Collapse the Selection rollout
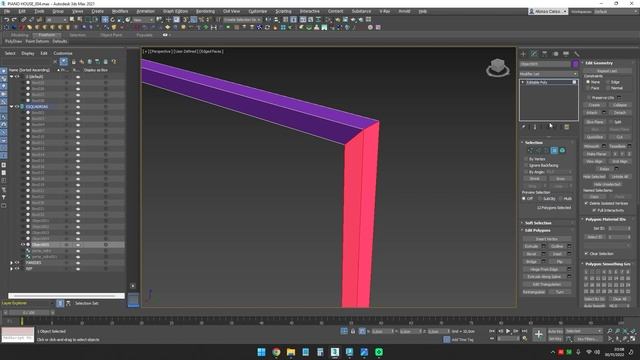The width and height of the screenshot is (640, 360). pyautogui.click(x=534, y=142)
